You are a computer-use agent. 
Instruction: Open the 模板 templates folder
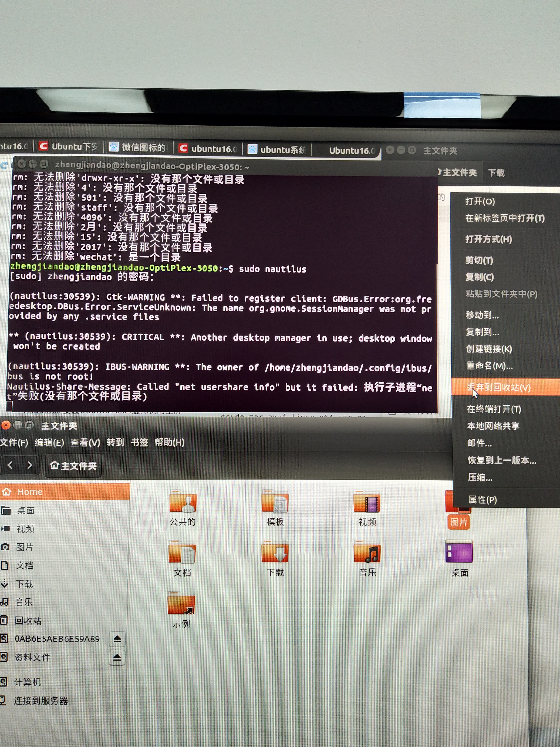(275, 503)
